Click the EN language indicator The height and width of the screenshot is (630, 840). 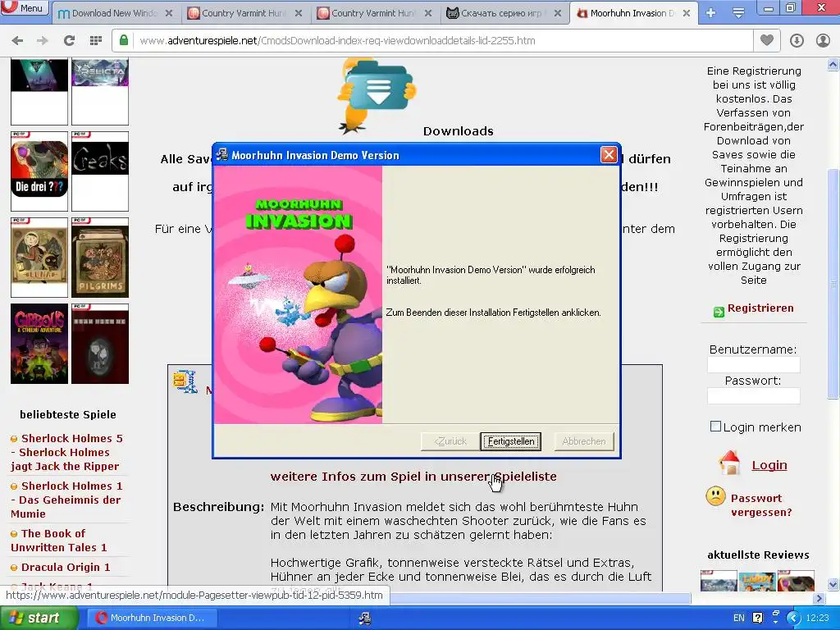click(x=739, y=618)
